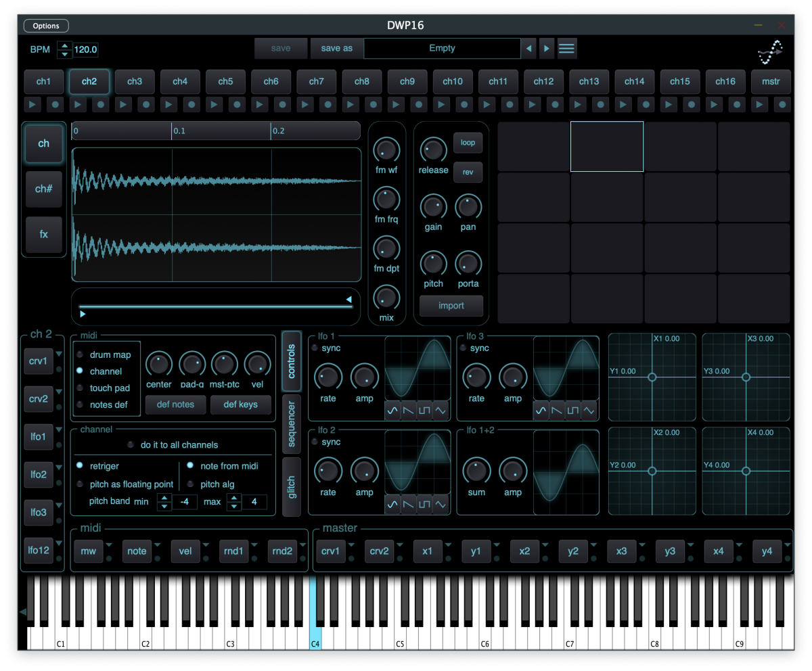Open the fx page

(x=44, y=234)
